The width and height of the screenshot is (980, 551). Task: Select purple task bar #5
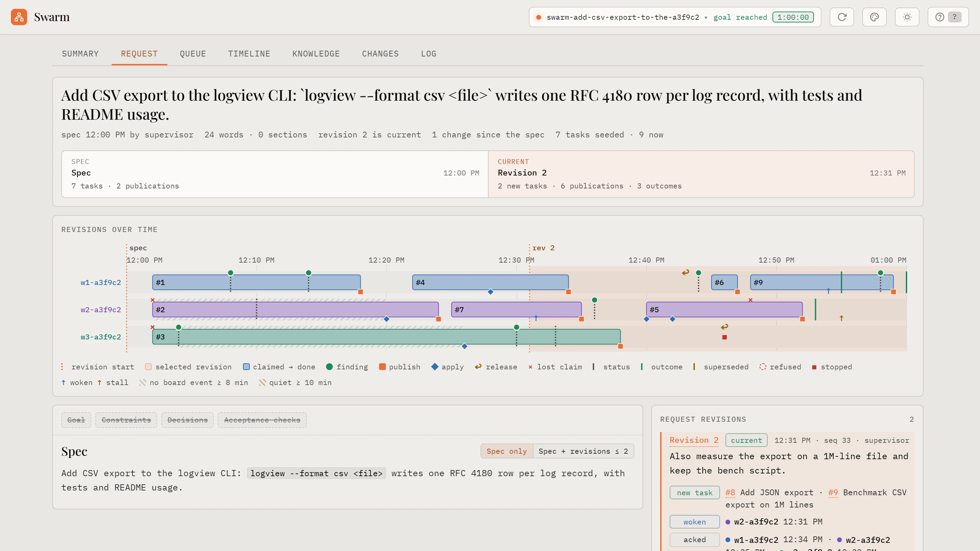point(724,310)
